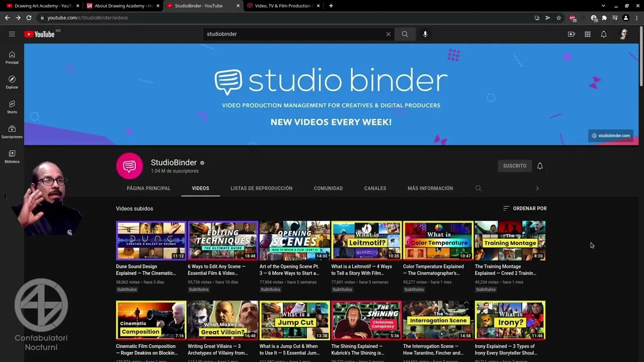Open Biblioteca in the sidebar

pos(12,156)
